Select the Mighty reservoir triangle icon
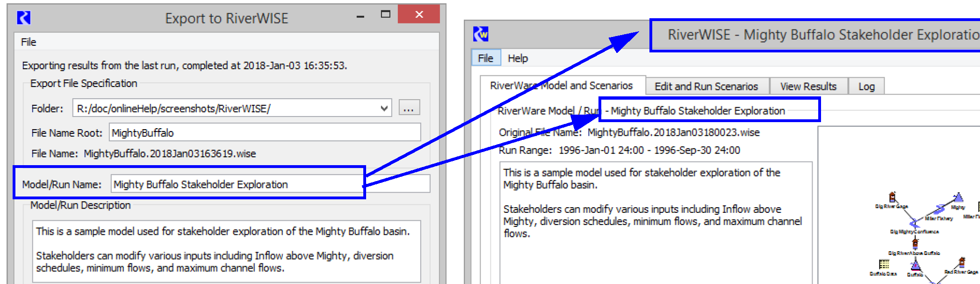 (x=958, y=197)
